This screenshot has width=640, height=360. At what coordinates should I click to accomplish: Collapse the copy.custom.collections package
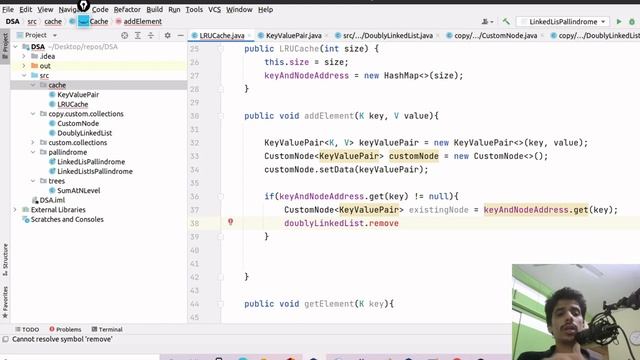click(x=33, y=114)
